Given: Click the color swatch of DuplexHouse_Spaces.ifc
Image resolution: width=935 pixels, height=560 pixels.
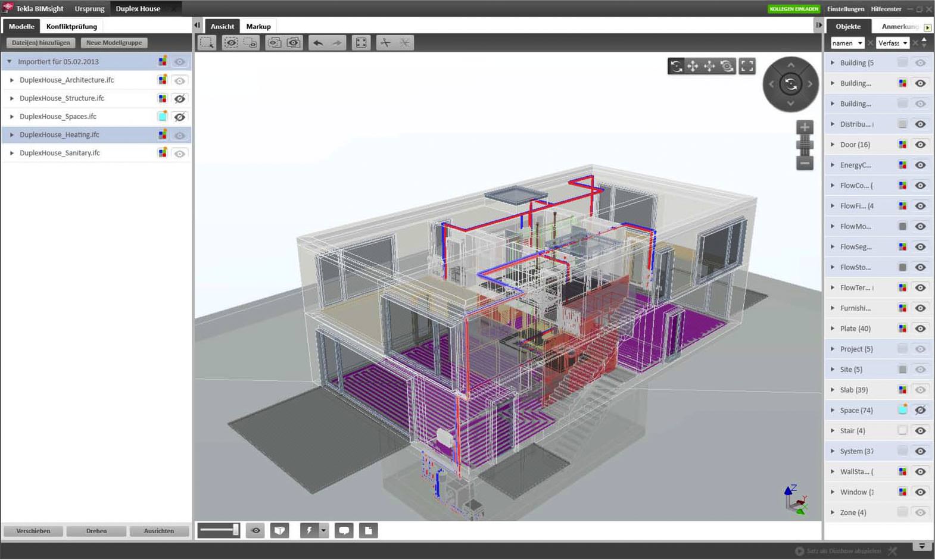Looking at the screenshot, I should tap(162, 117).
